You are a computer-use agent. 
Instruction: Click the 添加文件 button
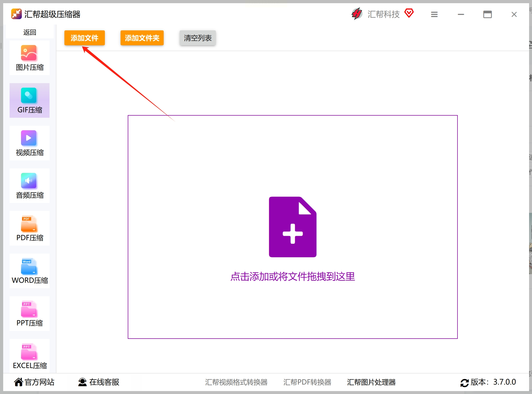(85, 38)
